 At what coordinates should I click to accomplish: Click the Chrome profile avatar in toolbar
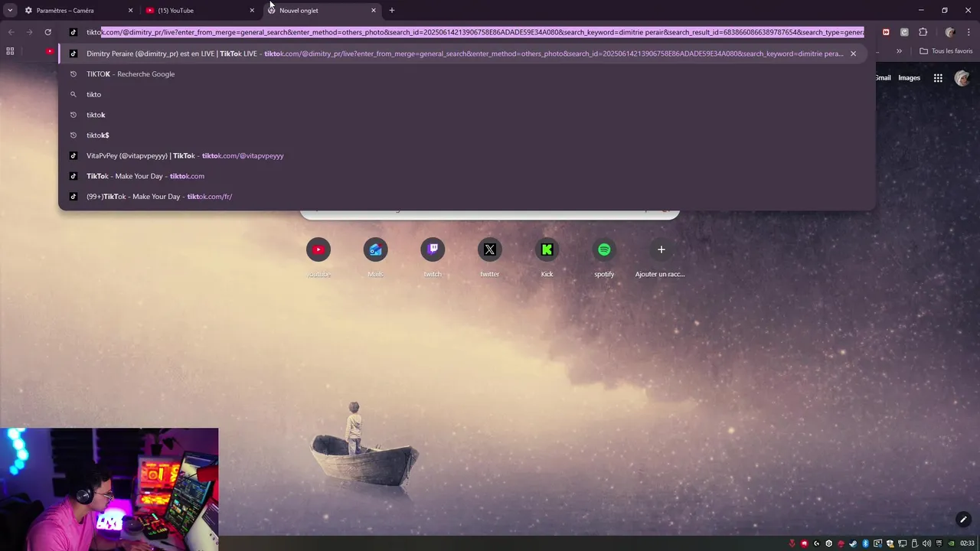950,32
